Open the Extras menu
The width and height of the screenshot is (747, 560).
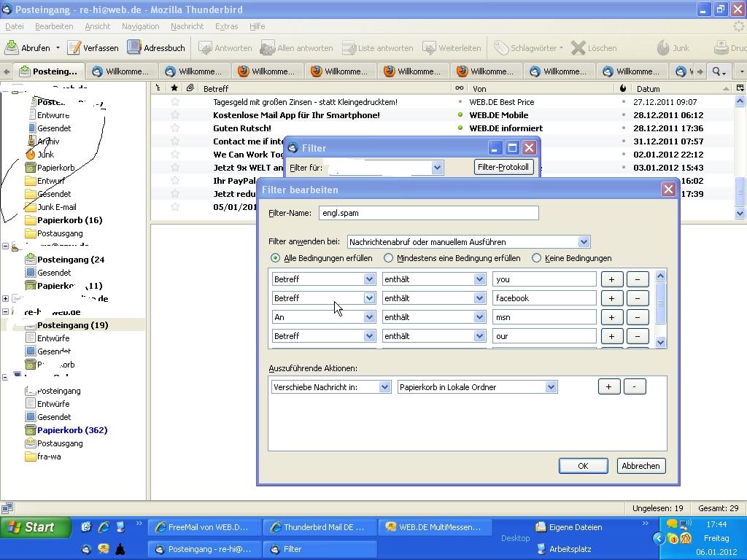(226, 26)
